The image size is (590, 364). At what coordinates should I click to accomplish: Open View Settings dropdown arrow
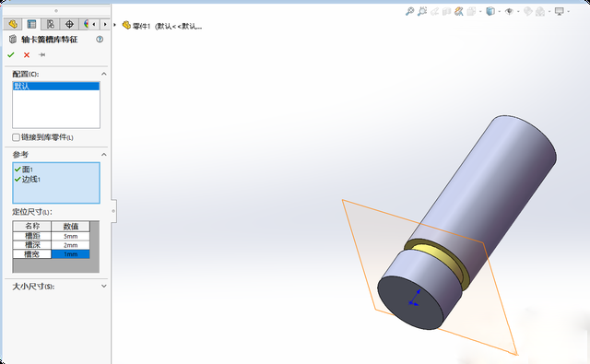[x=568, y=12]
